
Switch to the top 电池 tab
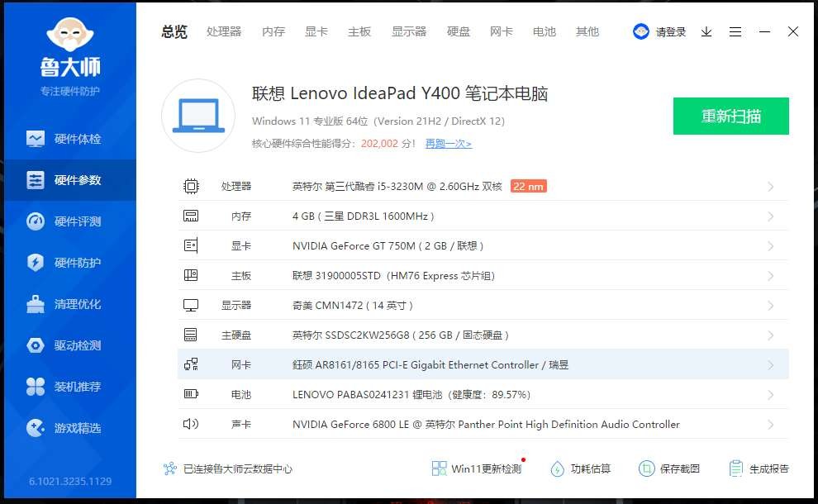[x=545, y=32]
